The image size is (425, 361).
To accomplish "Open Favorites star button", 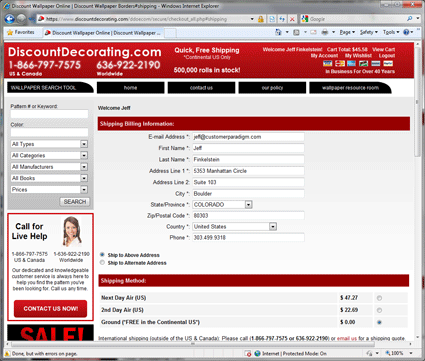I will pos(21,32).
